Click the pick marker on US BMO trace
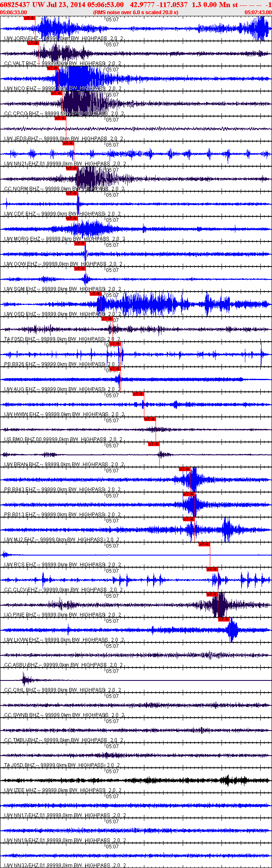The width and height of the screenshot is (272, 868). [150, 419]
